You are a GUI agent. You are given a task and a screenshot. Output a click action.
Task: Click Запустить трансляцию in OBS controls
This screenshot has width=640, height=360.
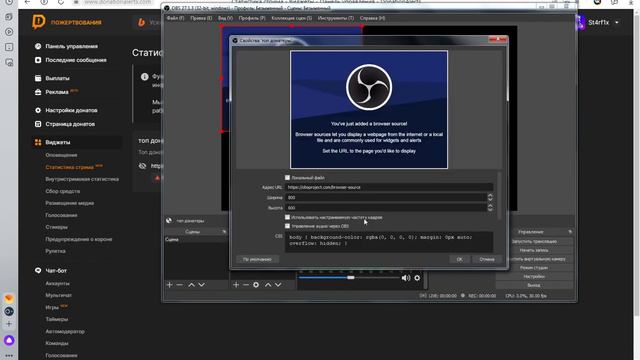[x=534, y=241]
